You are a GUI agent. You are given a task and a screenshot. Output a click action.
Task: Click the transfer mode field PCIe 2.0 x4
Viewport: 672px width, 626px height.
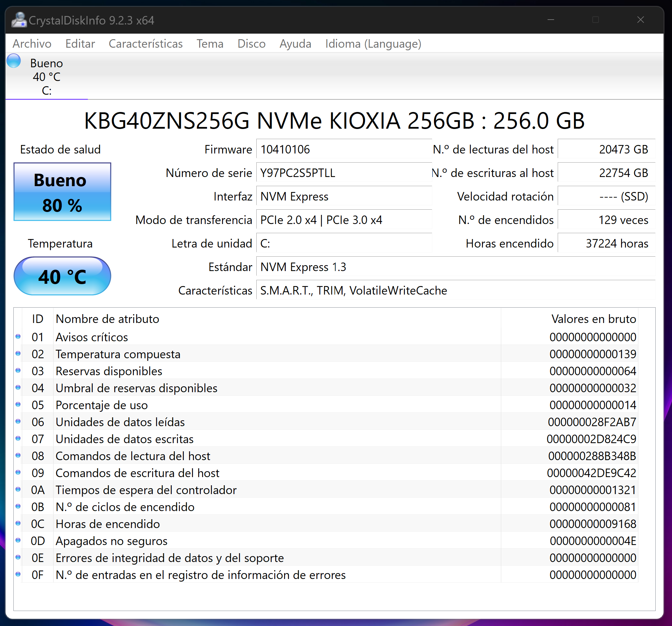[344, 220]
